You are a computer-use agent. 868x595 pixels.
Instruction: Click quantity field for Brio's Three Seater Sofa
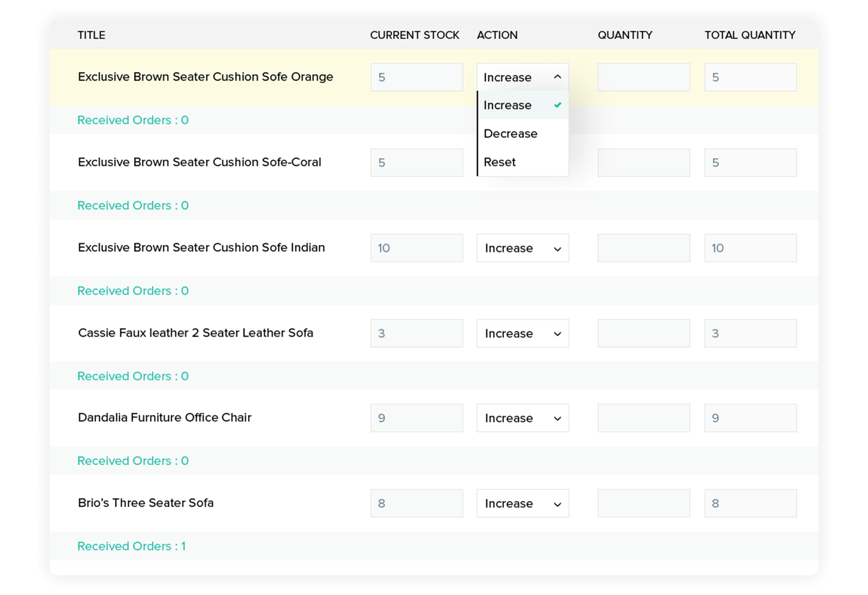(643, 503)
